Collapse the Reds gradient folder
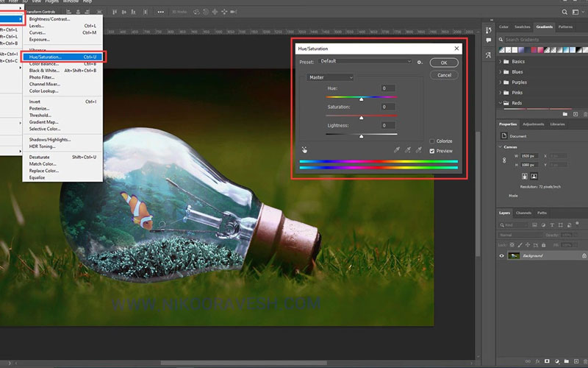The width and height of the screenshot is (588, 368). (501, 103)
